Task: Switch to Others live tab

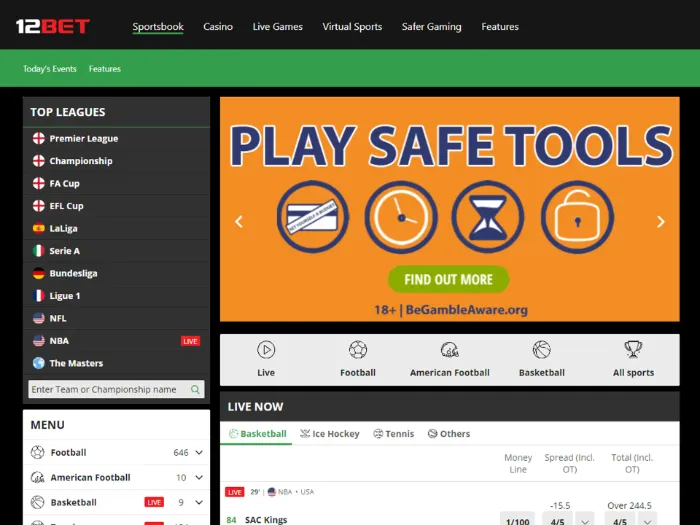Action: point(449,433)
